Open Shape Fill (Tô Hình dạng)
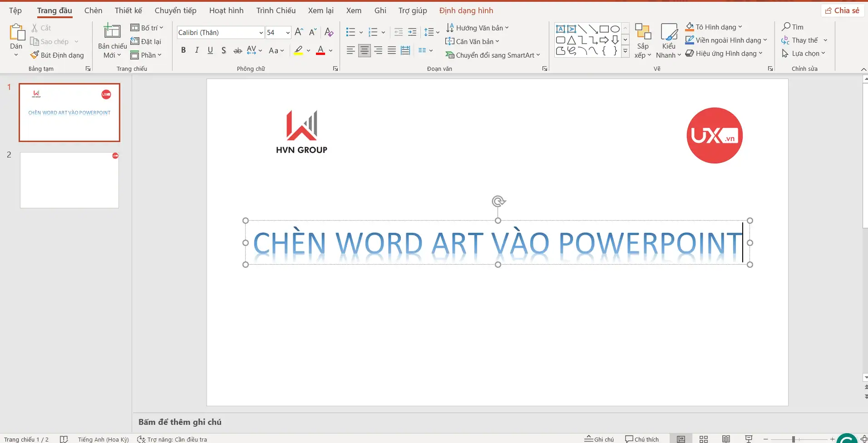The height and width of the screenshot is (443, 868). pyautogui.click(x=713, y=27)
